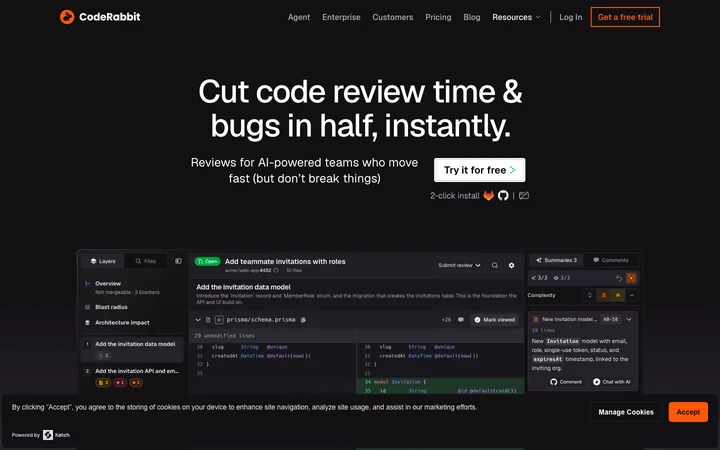Expand the Resources dropdown menu
The image size is (720, 450).
coord(516,17)
